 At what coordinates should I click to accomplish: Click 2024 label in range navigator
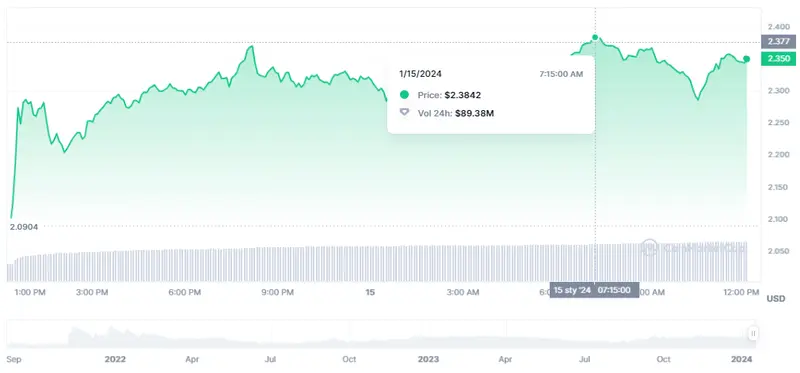(x=741, y=359)
